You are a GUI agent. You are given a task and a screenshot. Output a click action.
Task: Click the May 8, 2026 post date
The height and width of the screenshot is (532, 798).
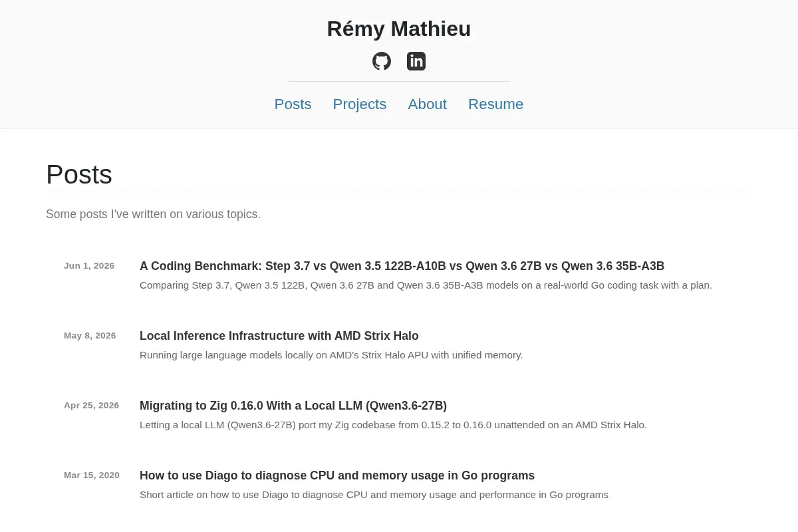[x=90, y=336]
